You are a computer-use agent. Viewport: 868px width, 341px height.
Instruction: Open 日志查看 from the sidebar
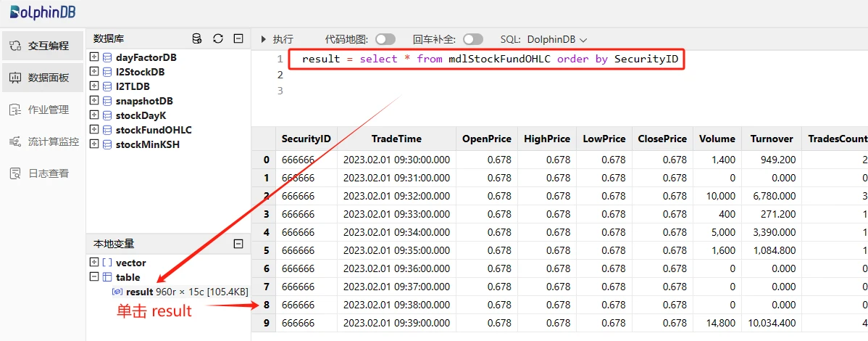pos(41,173)
